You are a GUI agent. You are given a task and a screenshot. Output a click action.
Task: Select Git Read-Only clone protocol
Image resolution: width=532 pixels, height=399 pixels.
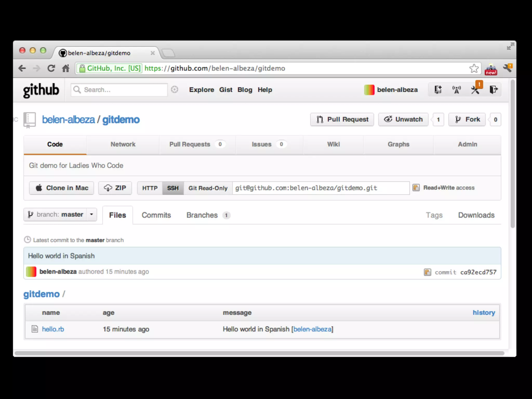pos(208,188)
